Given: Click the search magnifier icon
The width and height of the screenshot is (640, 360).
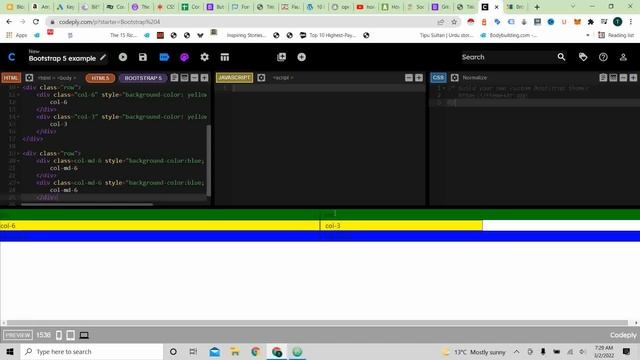Looking at the screenshot, I should pos(562,57).
